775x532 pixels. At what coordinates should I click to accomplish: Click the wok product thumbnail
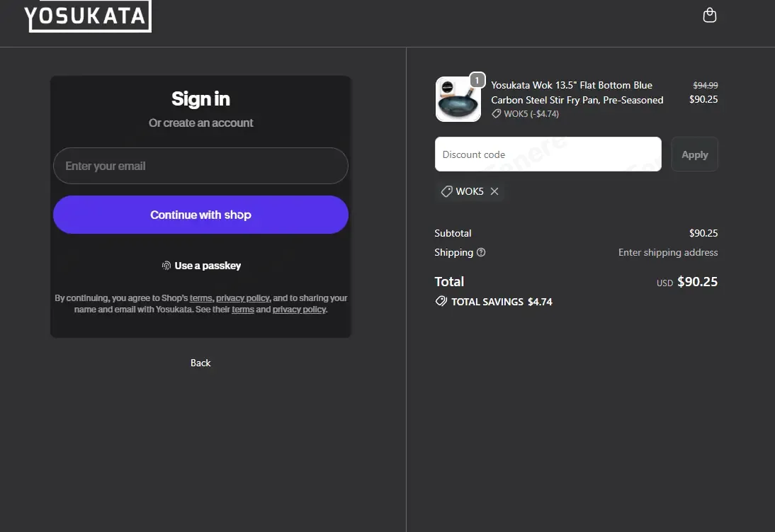click(458, 99)
